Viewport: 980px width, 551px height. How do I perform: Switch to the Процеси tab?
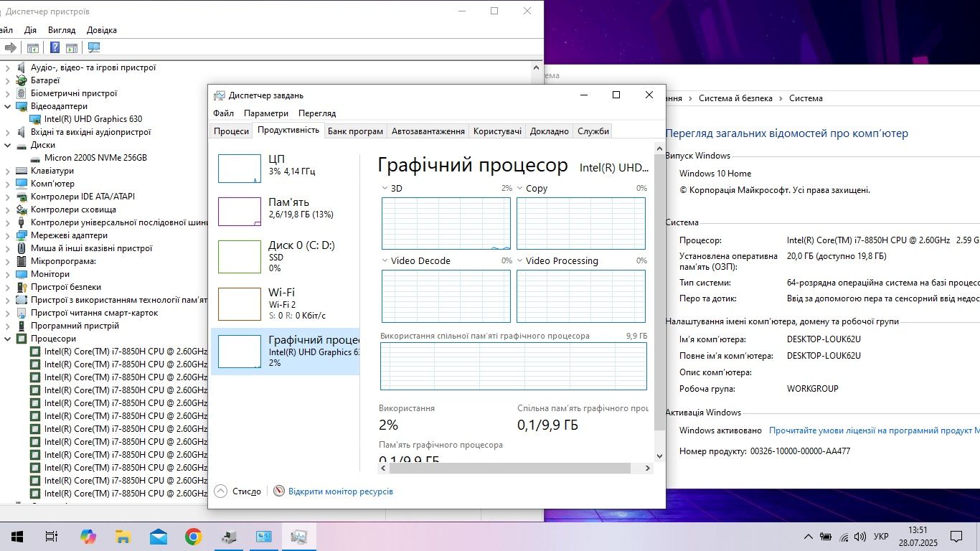coord(232,131)
